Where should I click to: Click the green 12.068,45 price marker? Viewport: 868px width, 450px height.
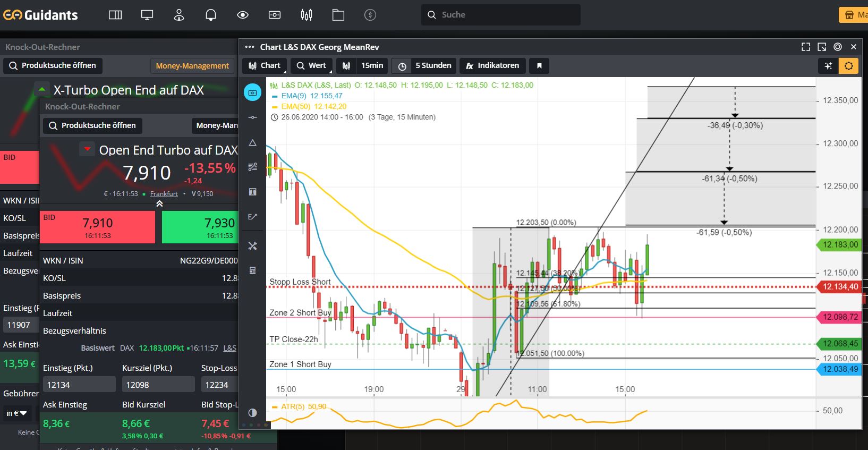(838, 344)
